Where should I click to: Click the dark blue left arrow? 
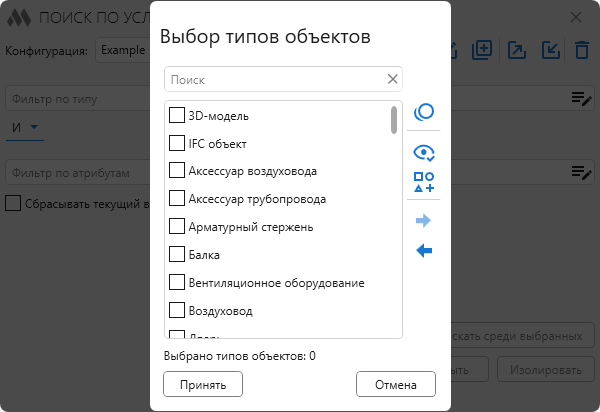424,250
